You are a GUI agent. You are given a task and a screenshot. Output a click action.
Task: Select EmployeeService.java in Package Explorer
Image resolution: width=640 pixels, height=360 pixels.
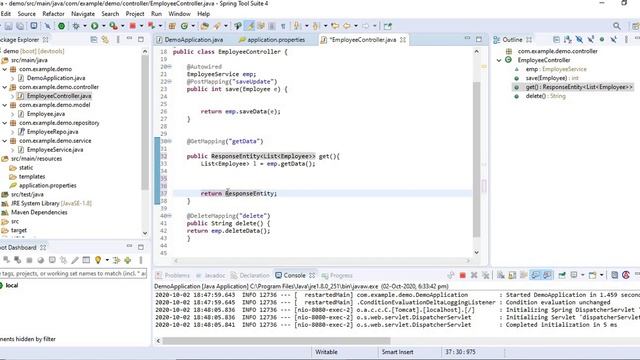pos(55,150)
